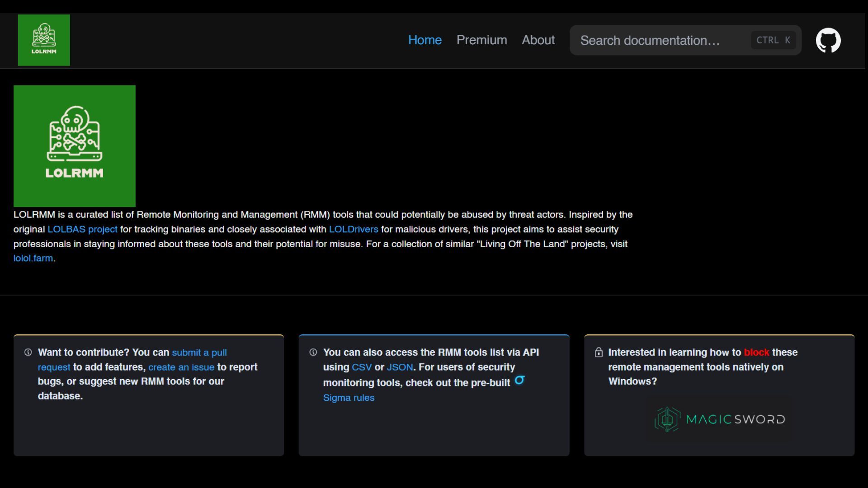The width and height of the screenshot is (868, 488).
Task: Open the Sigma rules link
Action: [x=349, y=398]
